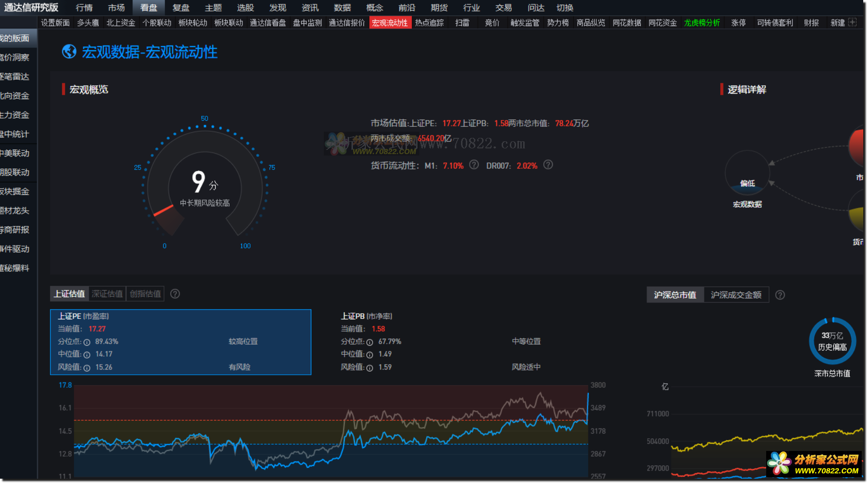Click help icon beside 沪深成交金额 tab
Image resolution: width=868 pixels, height=483 pixels.
(x=780, y=295)
